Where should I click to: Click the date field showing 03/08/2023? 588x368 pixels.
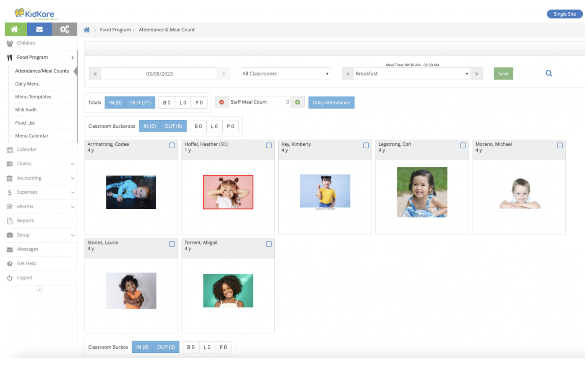click(159, 73)
